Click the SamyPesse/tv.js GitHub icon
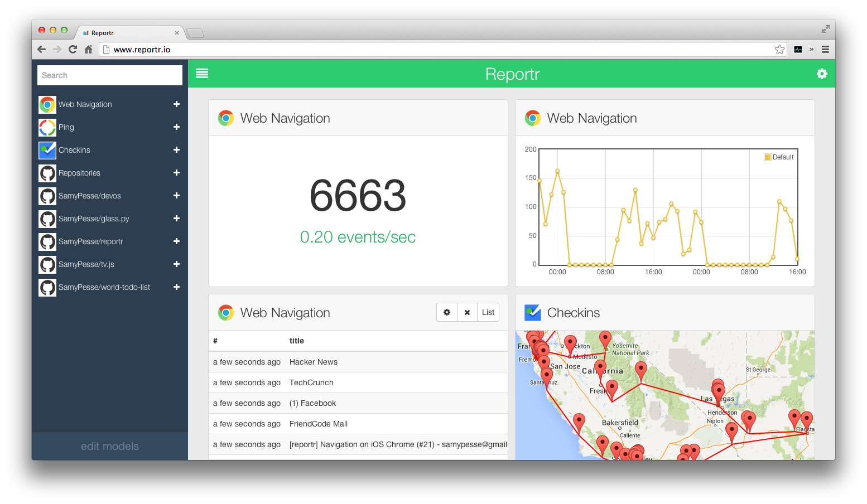The width and height of the screenshot is (867, 504). click(47, 264)
